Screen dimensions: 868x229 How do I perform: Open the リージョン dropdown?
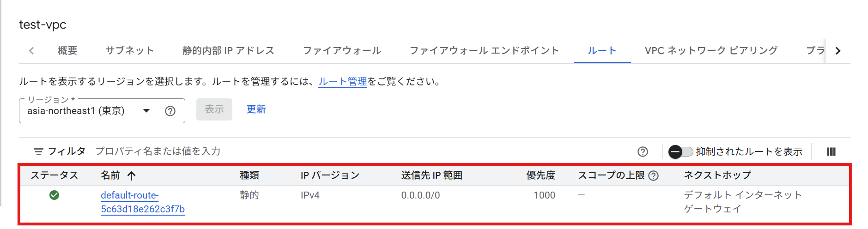[146, 111]
